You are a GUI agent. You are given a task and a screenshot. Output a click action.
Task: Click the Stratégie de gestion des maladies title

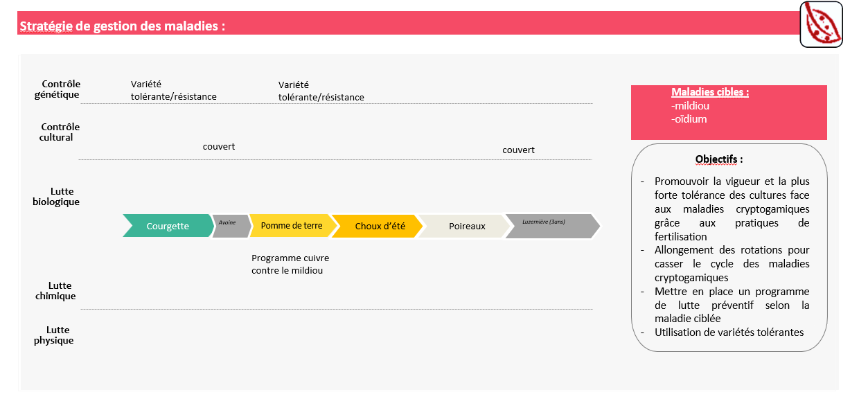click(123, 26)
